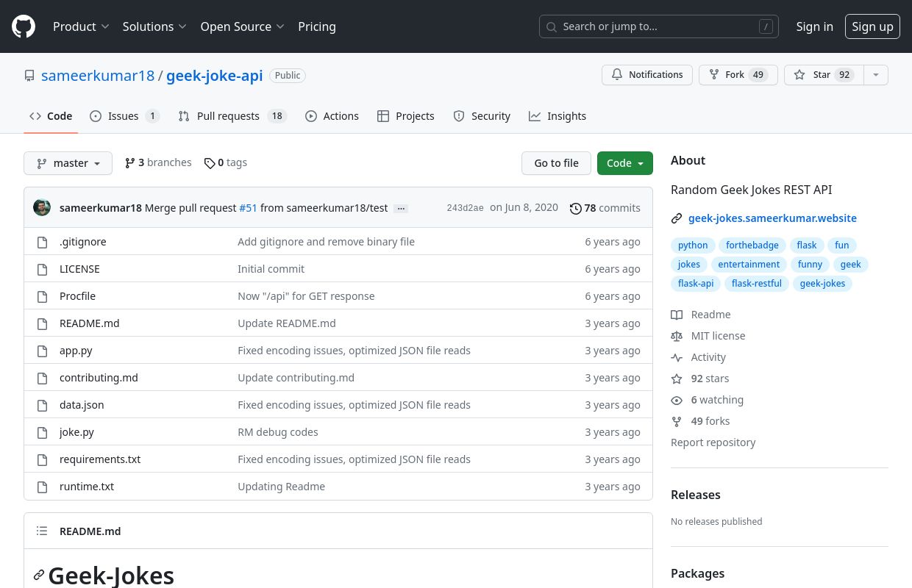Open the README.md file in file list
The image size is (912, 588).
point(89,323)
